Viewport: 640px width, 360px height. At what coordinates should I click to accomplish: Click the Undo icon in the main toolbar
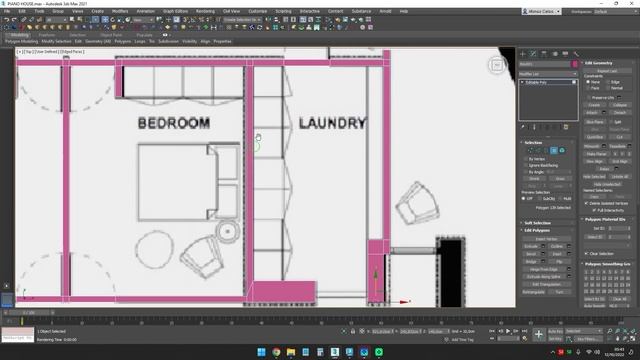point(7,20)
